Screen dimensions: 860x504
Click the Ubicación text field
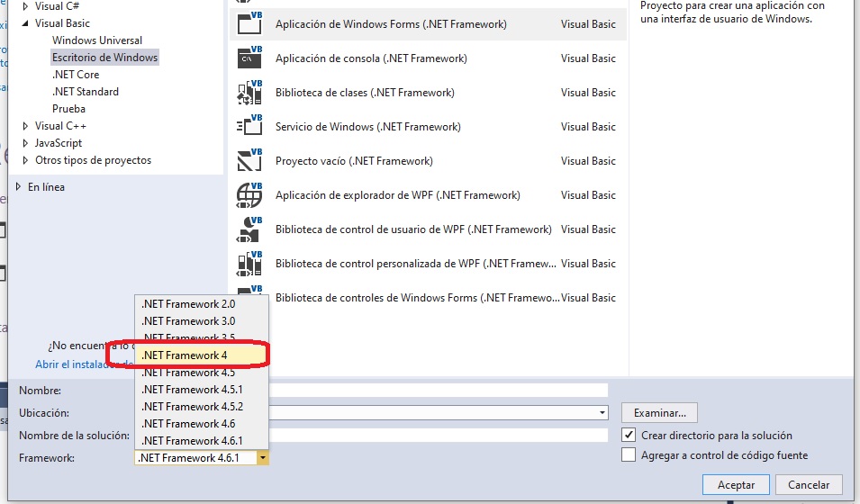(x=432, y=412)
